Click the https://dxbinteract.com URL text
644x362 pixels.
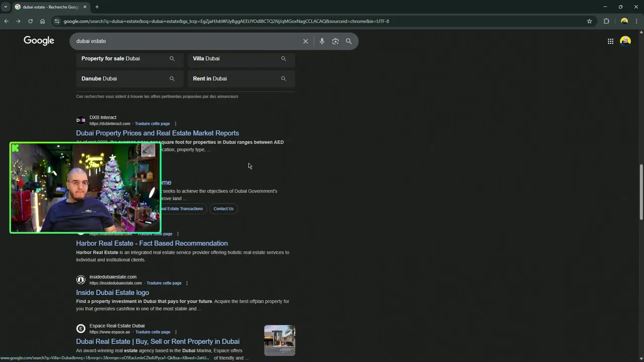pyautogui.click(x=110, y=124)
